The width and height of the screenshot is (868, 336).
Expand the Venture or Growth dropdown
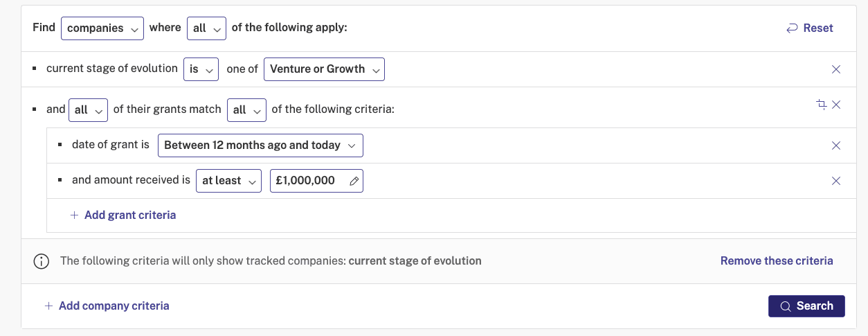[324, 69]
